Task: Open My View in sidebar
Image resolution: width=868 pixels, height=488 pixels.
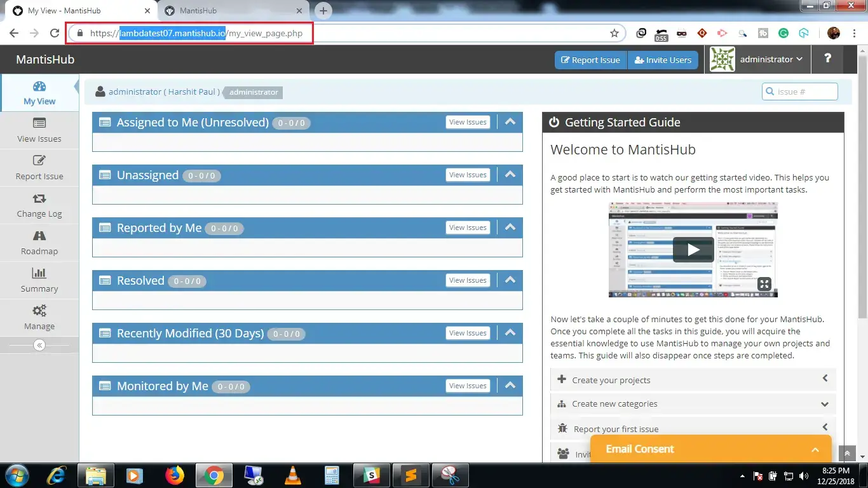Action: coord(39,93)
